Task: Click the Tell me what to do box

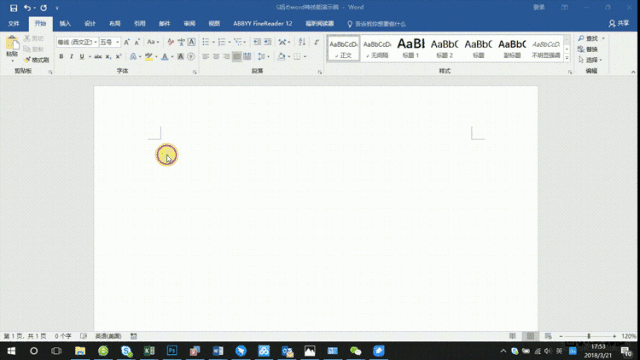Action: [x=376, y=24]
